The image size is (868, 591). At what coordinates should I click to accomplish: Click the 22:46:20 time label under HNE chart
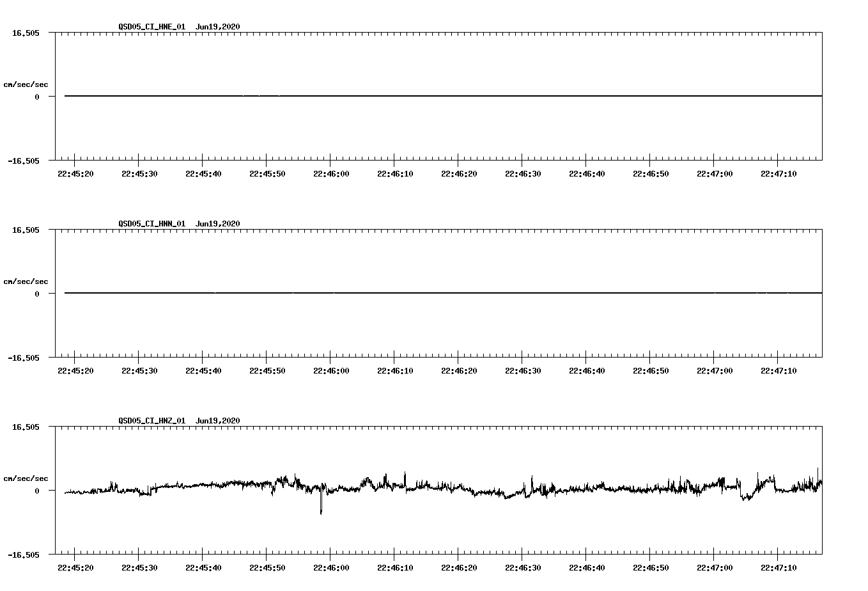(459, 174)
